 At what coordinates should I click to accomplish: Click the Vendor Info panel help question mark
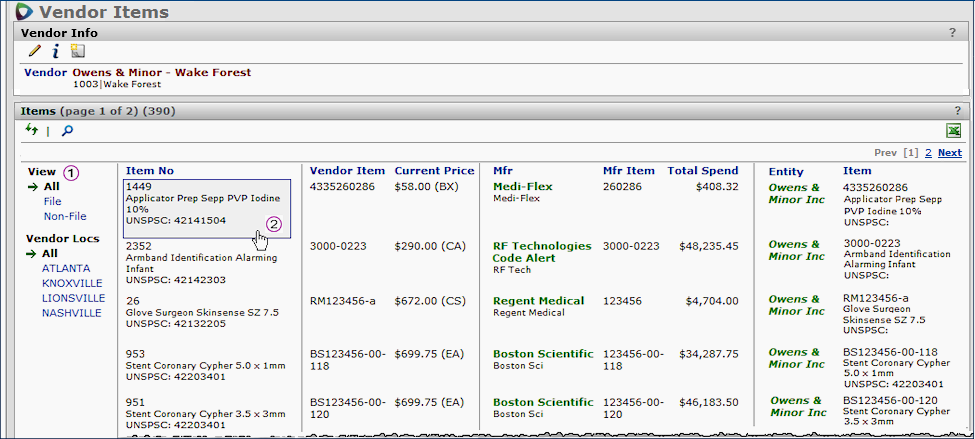pos(952,33)
